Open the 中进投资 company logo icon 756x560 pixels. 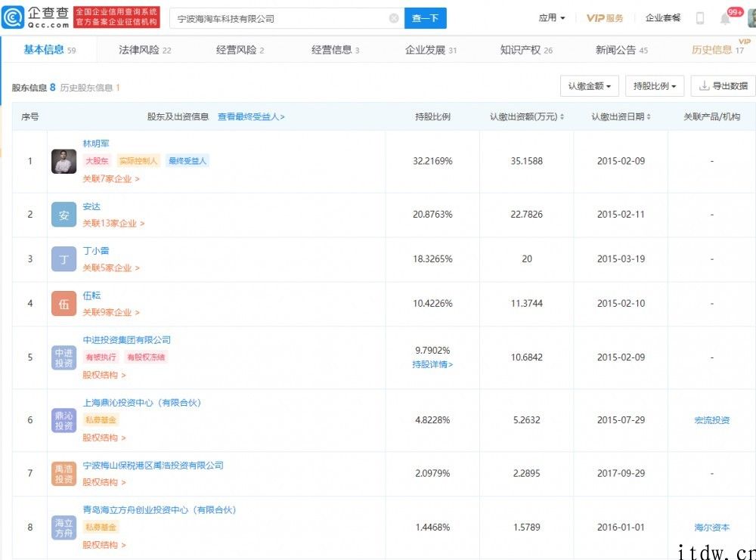pyautogui.click(x=64, y=357)
